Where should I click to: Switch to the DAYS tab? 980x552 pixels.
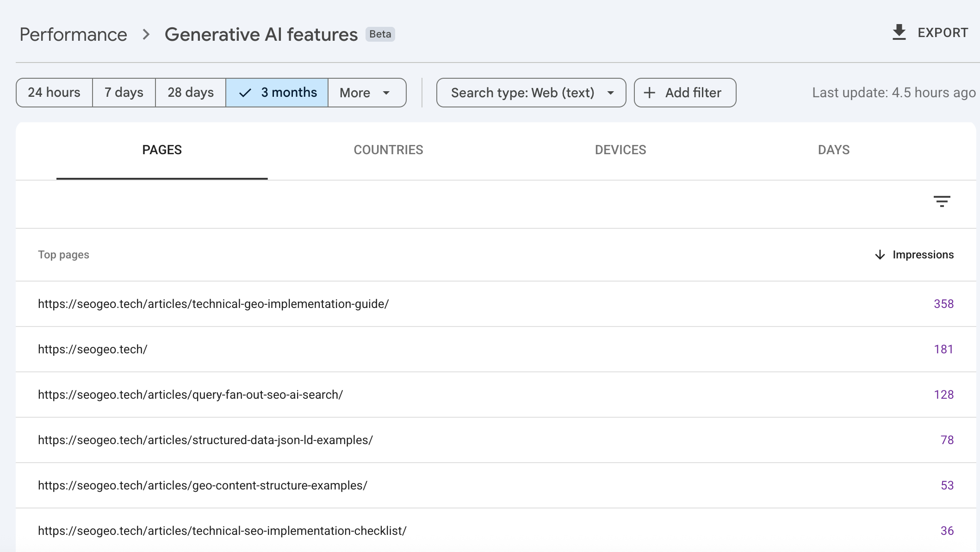click(834, 150)
